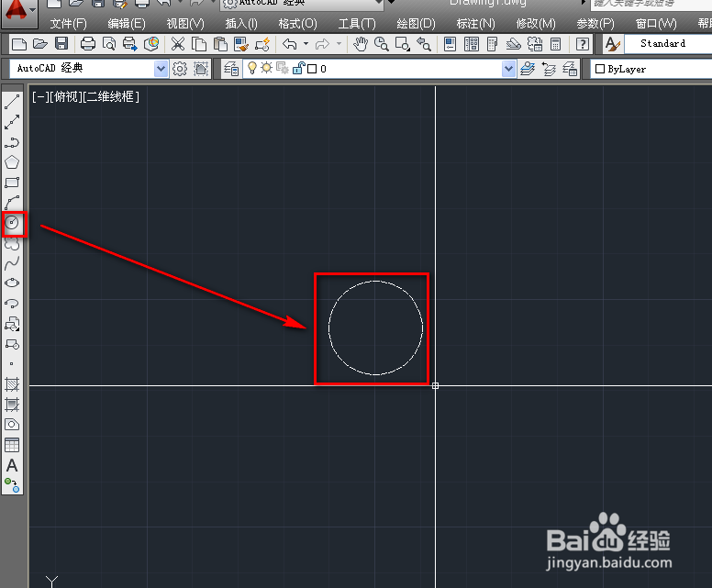Click the 3D Print icon

(x=151, y=44)
